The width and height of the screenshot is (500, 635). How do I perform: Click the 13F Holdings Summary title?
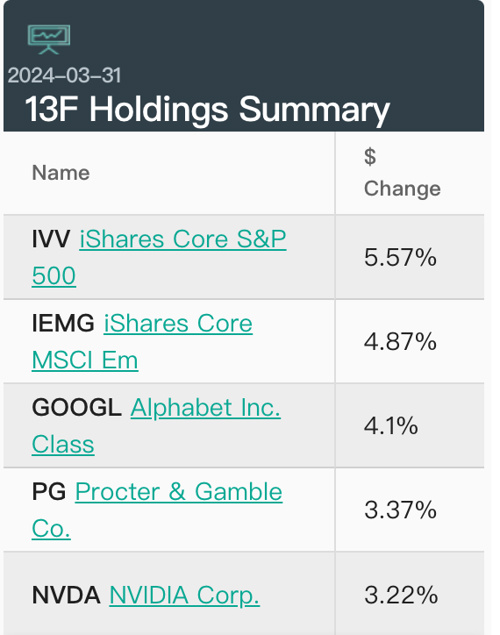tap(207, 109)
